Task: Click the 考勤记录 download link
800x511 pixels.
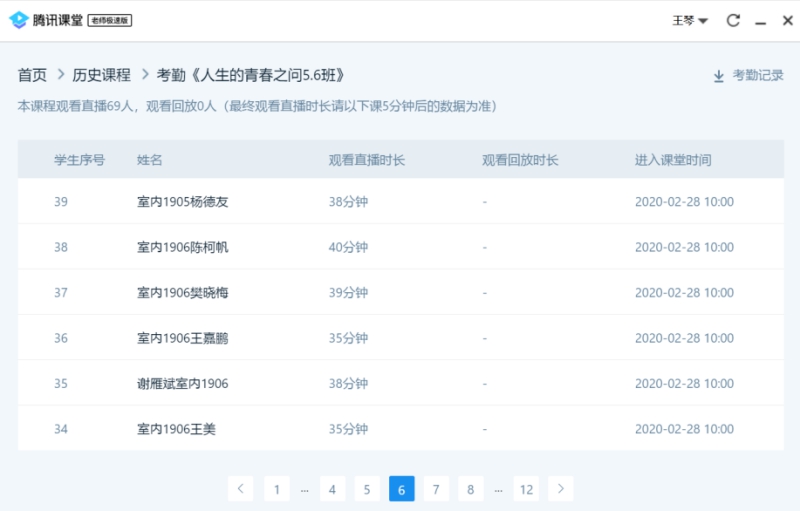Action: tap(757, 76)
